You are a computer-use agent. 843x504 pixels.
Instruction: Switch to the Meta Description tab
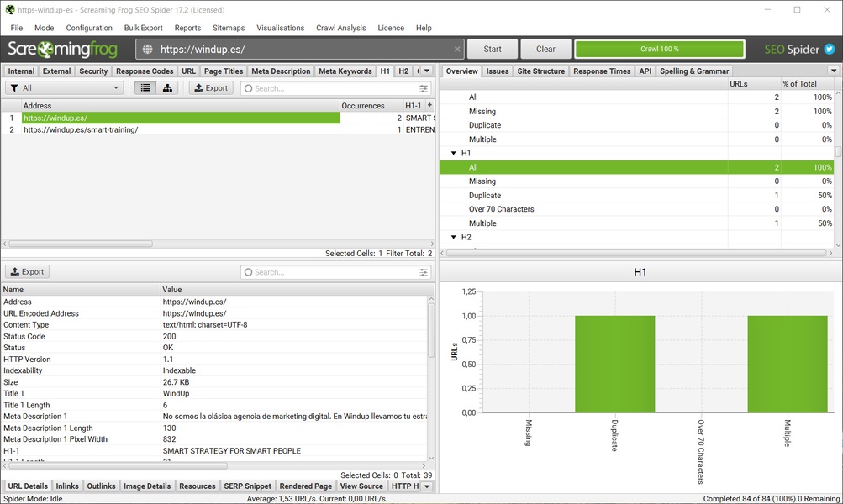(x=281, y=71)
